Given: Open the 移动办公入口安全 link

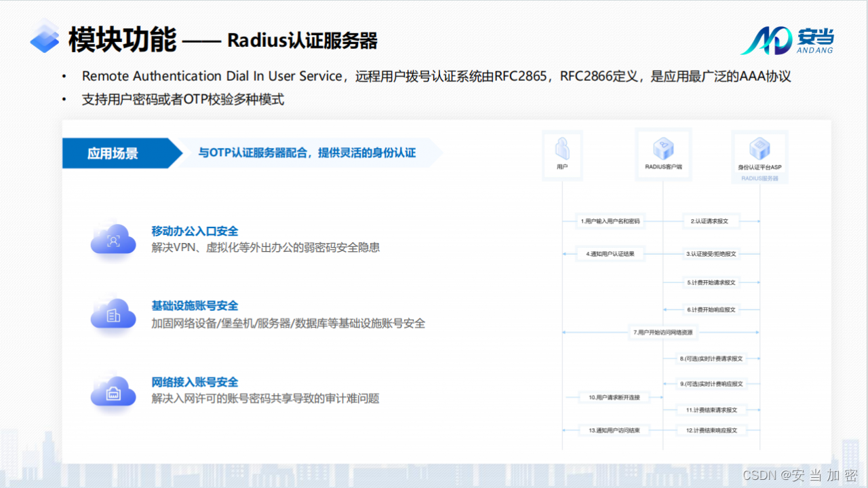Looking at the screenshot, I should click(x=195, y=231).
